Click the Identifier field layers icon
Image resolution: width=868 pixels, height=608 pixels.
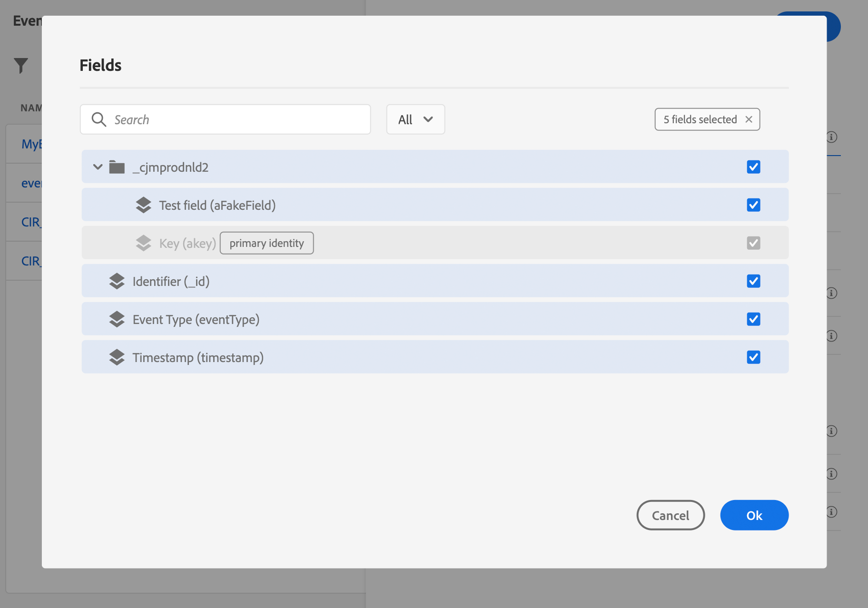[x=117, y=281]
